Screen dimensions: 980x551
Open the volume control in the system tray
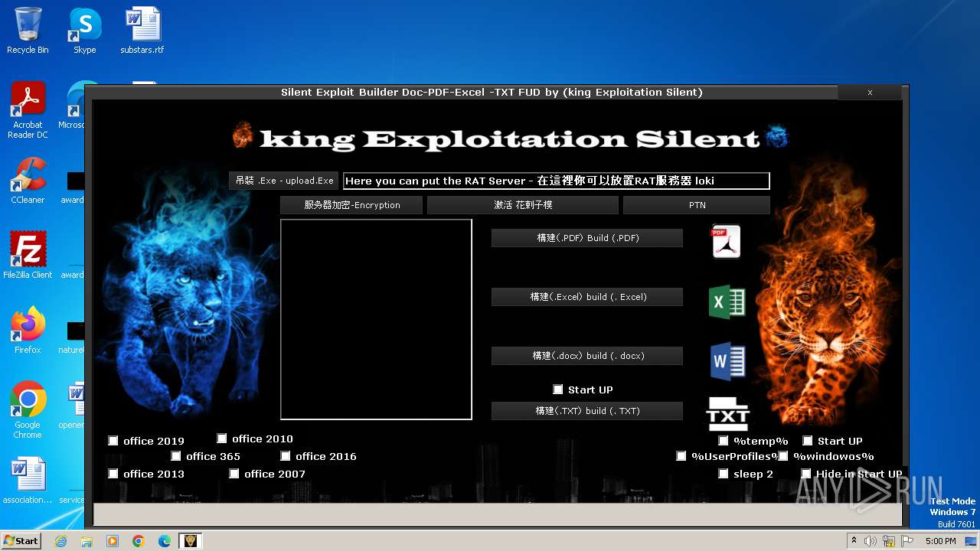(x=871, y=541)
